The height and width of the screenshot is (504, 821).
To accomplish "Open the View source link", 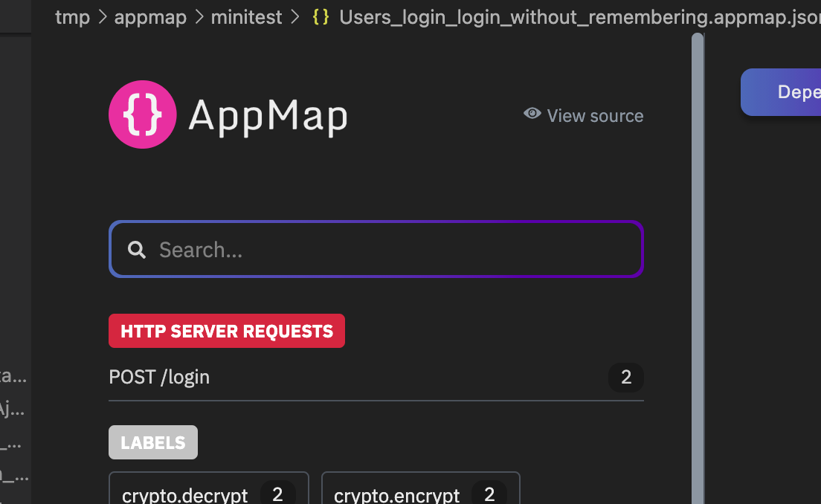I will (594, 115).
